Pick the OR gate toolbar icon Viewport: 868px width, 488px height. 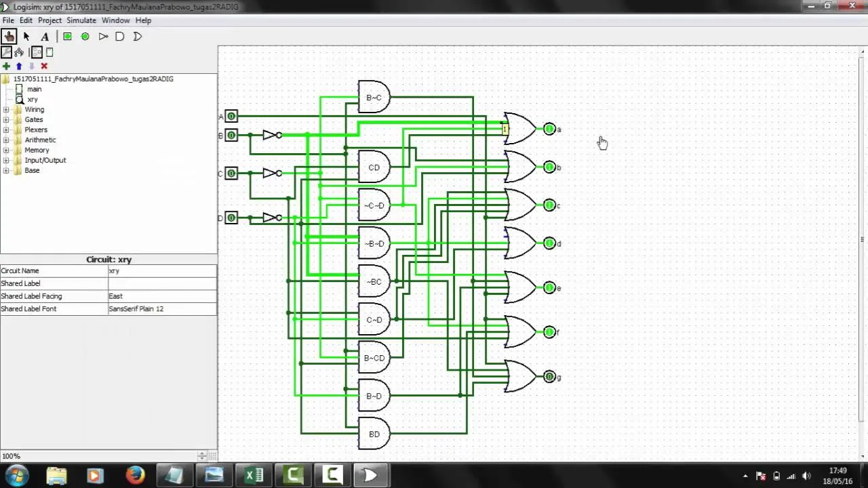click(x=138, y=37)
